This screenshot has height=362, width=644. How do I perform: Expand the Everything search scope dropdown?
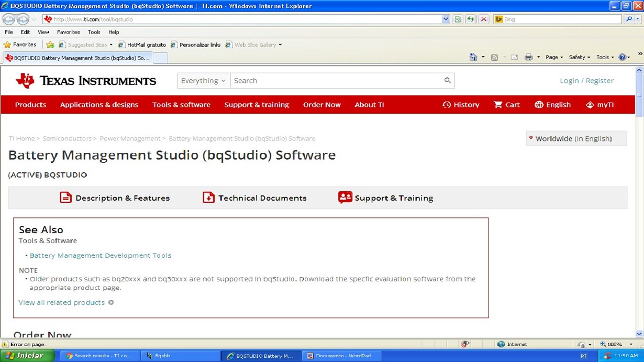pyautogui.click(x=204, y=81)
